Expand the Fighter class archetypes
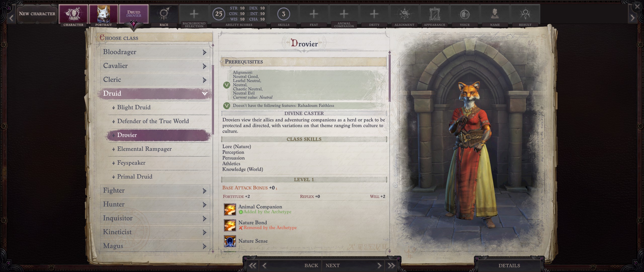This screenshot has height=272, width=644. 205,191
